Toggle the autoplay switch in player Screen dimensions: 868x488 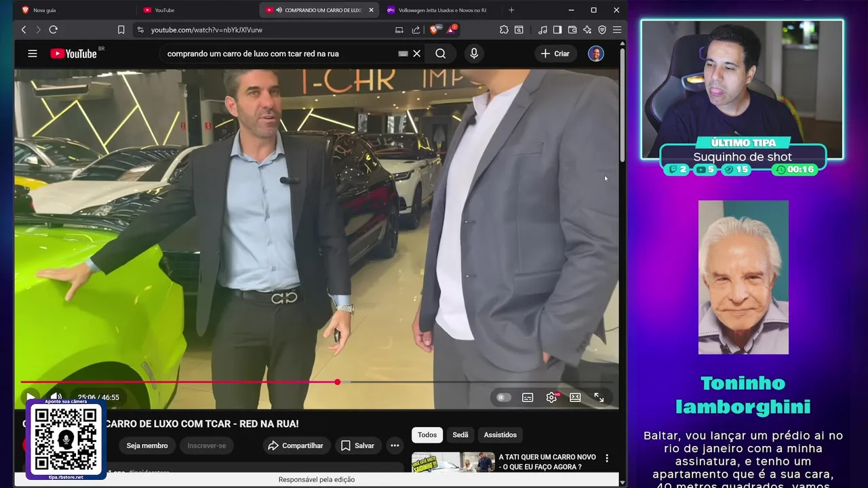coord(502,398)
